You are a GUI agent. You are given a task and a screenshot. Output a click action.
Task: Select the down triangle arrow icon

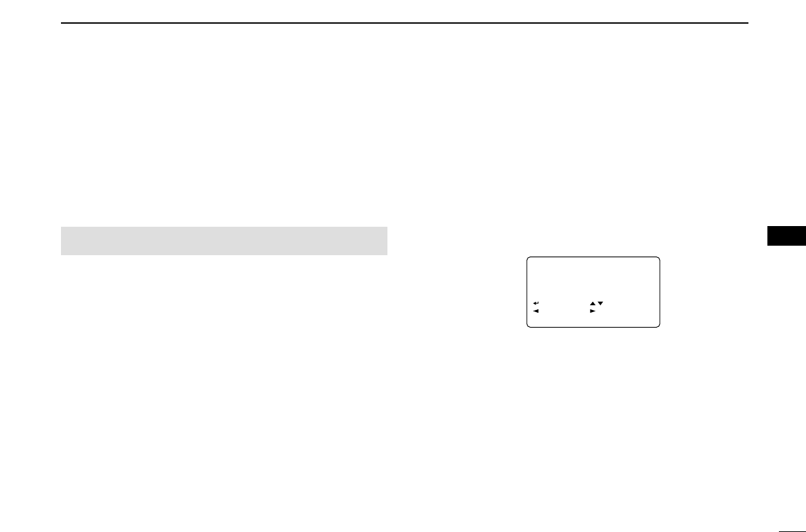coord(600,303)
